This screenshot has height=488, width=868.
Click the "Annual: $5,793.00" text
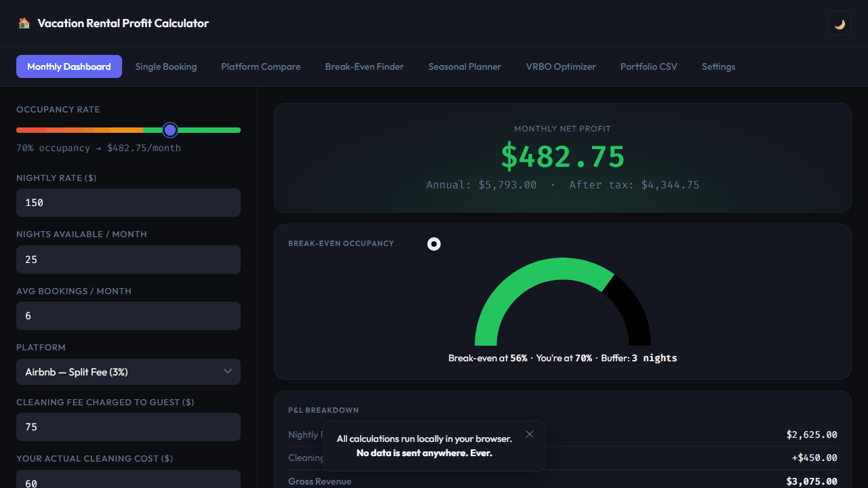pos(481,185)
